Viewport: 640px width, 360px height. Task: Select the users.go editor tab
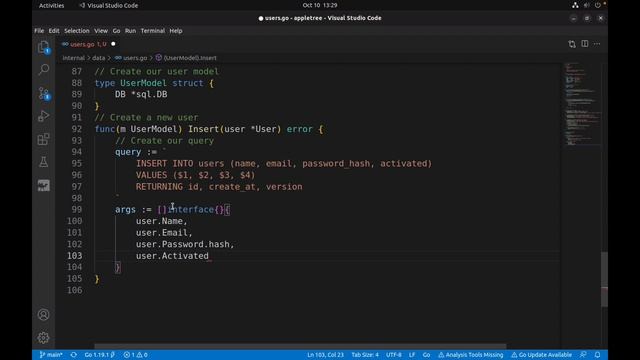[88, 44]
